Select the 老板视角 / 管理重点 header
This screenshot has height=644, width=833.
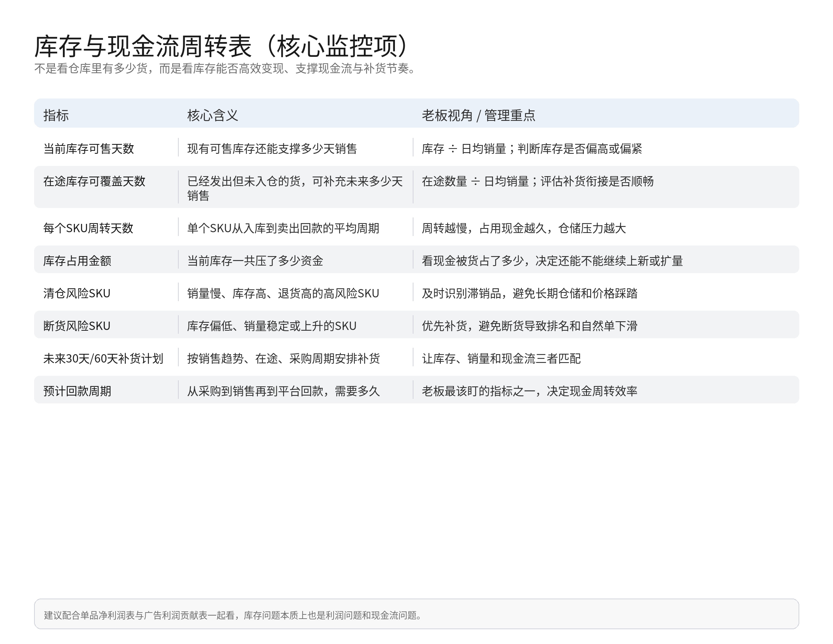pyautogui.click(x=478, y=115)
